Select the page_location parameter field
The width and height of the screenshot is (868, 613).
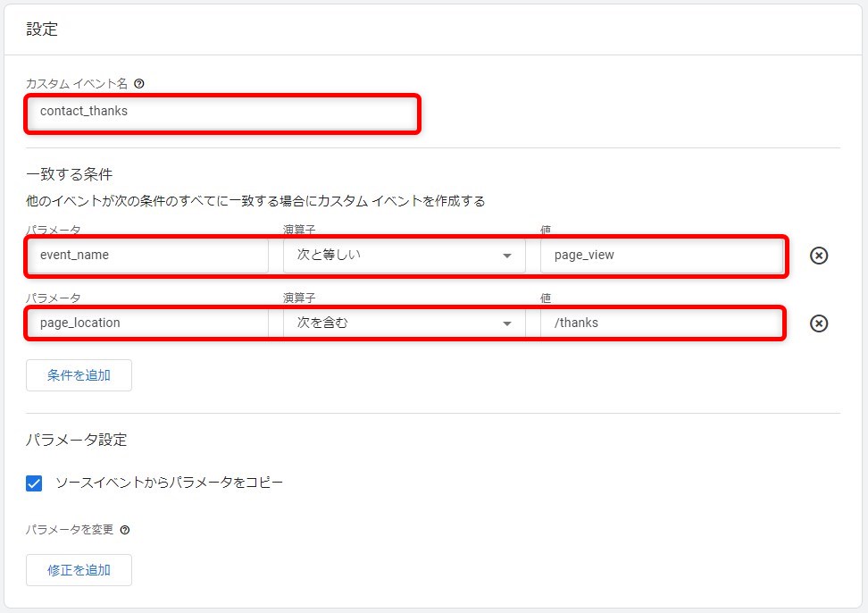[147, 323]
